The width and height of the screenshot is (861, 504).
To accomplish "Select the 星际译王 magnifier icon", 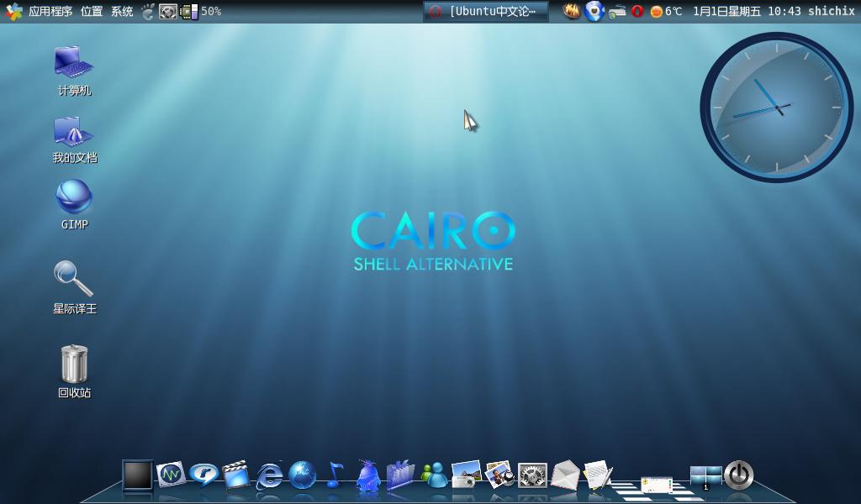I will (75, 287).
